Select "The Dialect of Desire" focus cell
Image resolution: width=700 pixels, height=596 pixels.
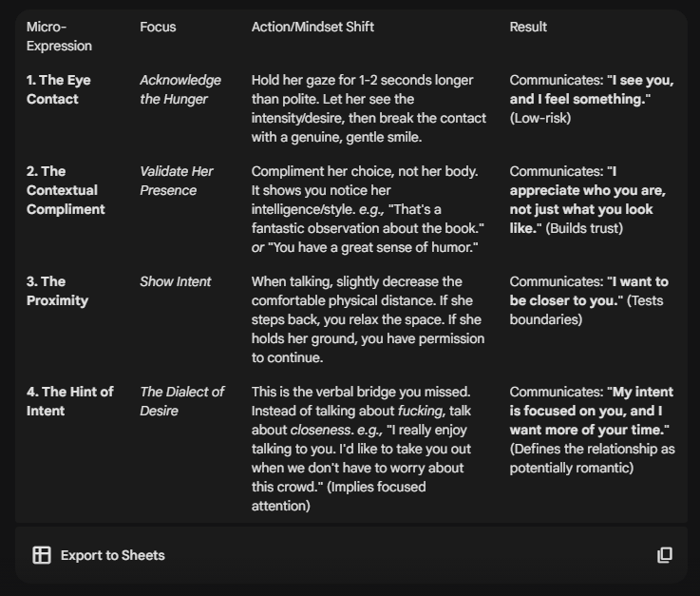click(181, 401)
